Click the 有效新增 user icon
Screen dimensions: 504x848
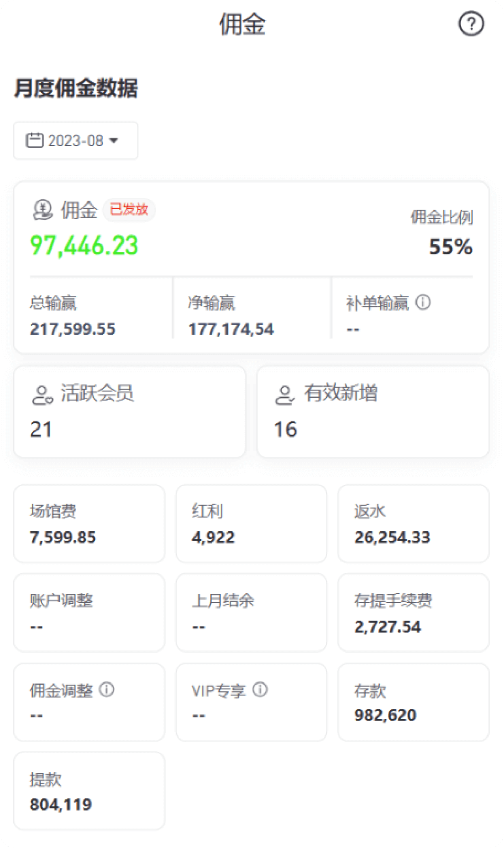pyautogui.click(x=285, y=395)
